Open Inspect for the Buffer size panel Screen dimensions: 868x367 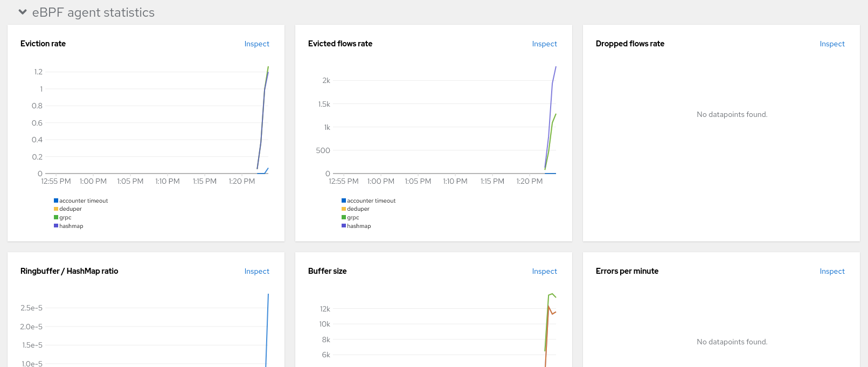544,272
